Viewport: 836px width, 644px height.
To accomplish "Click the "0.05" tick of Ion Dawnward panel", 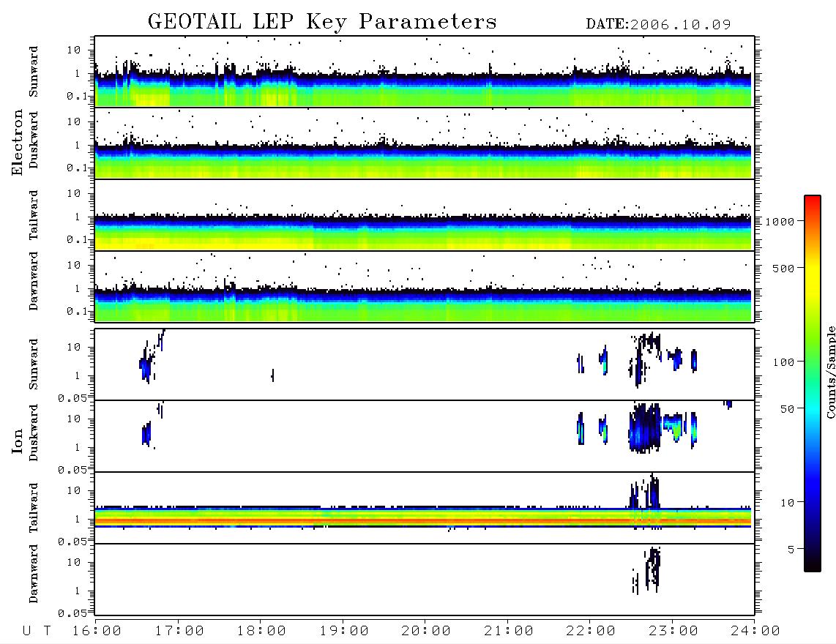I will pyautogui.click(x=72, y=613).
